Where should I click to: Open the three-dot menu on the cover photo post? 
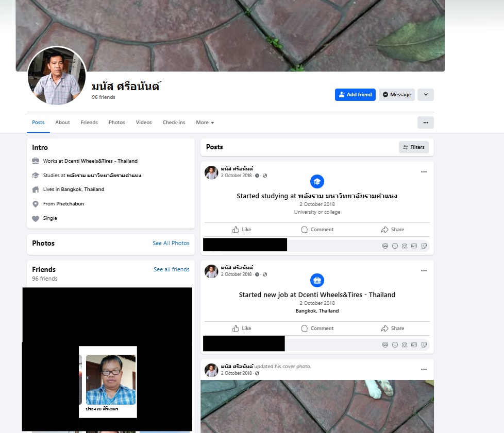point(424,370)
